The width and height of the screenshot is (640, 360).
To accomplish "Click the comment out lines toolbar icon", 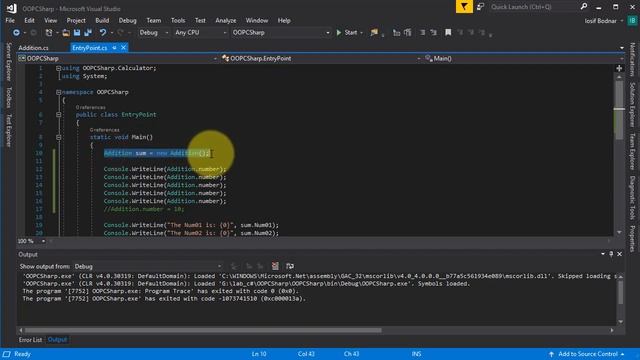I will click(x=396, y=32).
